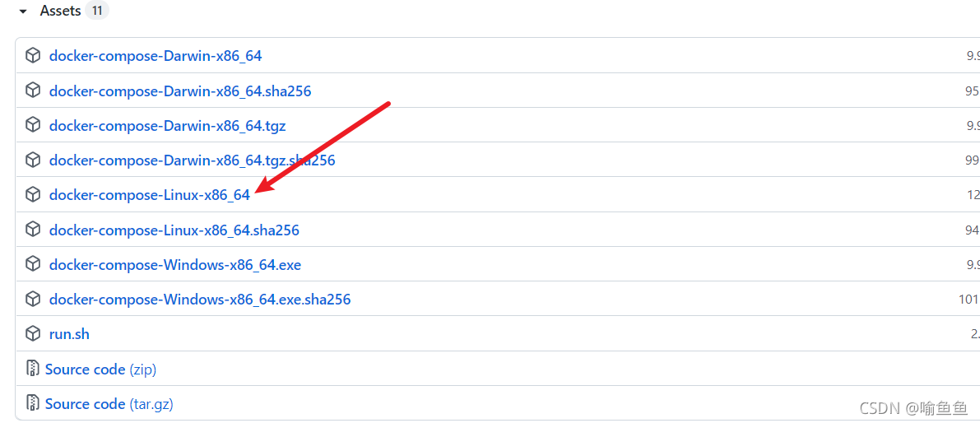Open docker-compose-Darwin-x86_64.sha256 link

coord(180,91)
